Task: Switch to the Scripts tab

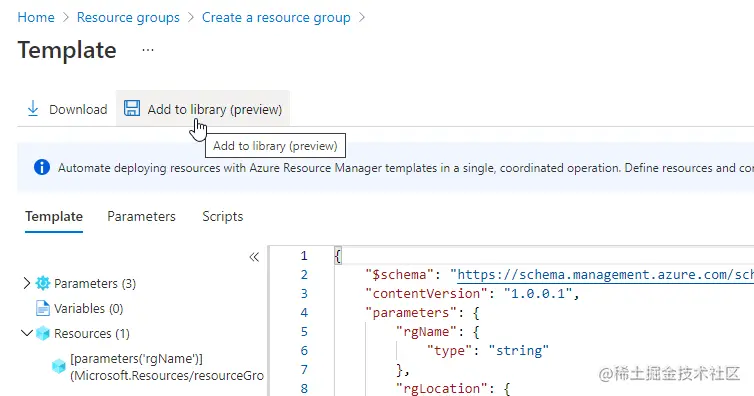Action: 223,216
